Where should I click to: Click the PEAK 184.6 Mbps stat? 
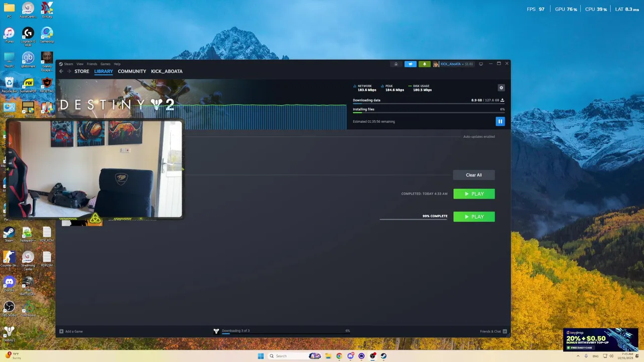(x=393, y=88)
